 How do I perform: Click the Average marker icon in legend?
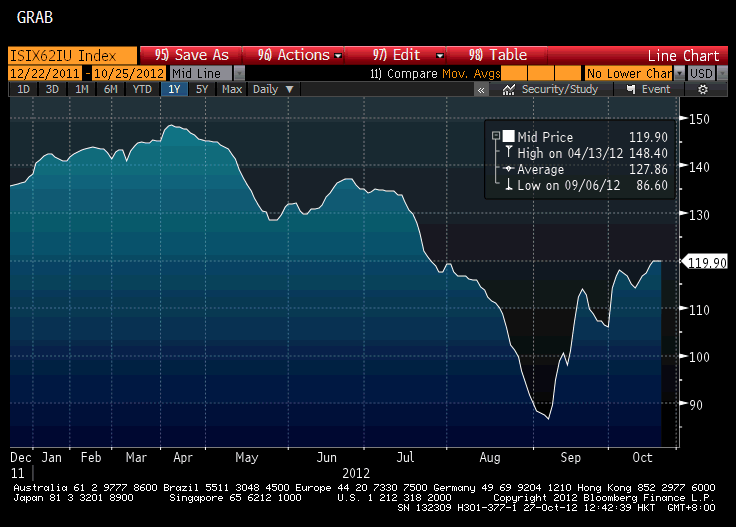click(x=509, y=170)
